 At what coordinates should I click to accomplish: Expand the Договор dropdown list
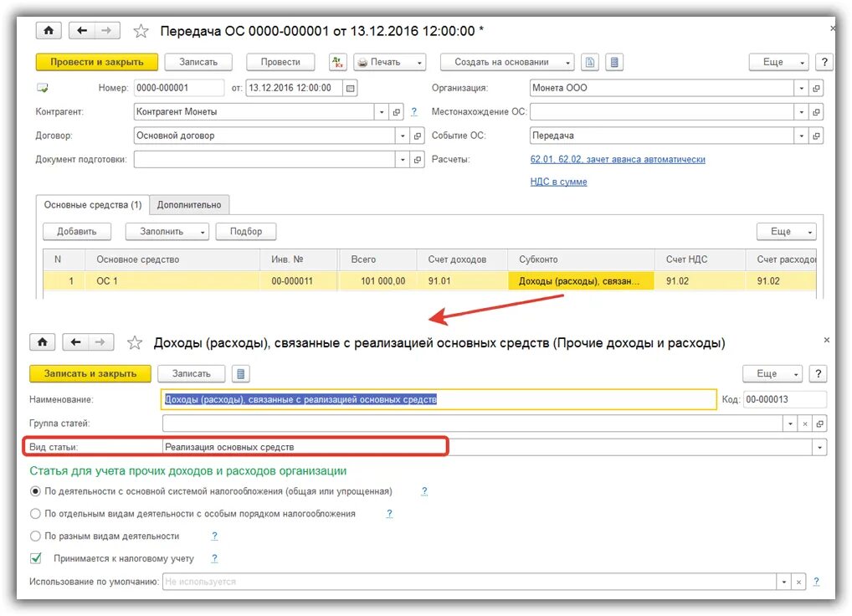click(403, 136)
